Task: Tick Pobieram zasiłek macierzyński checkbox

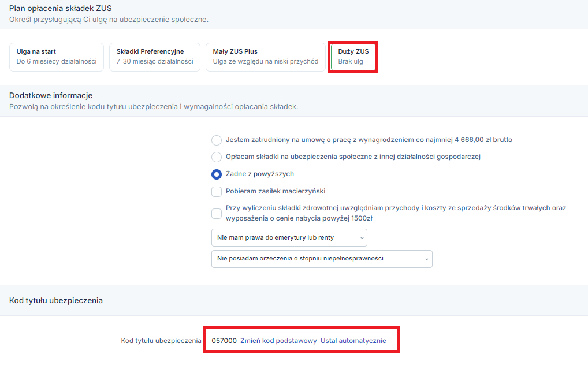Action: (x=217, y=192)
